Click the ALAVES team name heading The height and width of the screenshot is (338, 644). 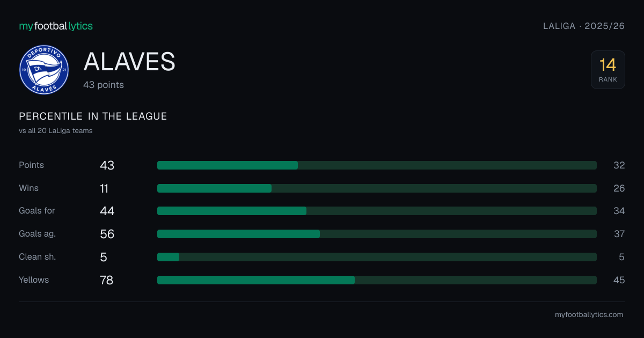(x=129, y=62)
